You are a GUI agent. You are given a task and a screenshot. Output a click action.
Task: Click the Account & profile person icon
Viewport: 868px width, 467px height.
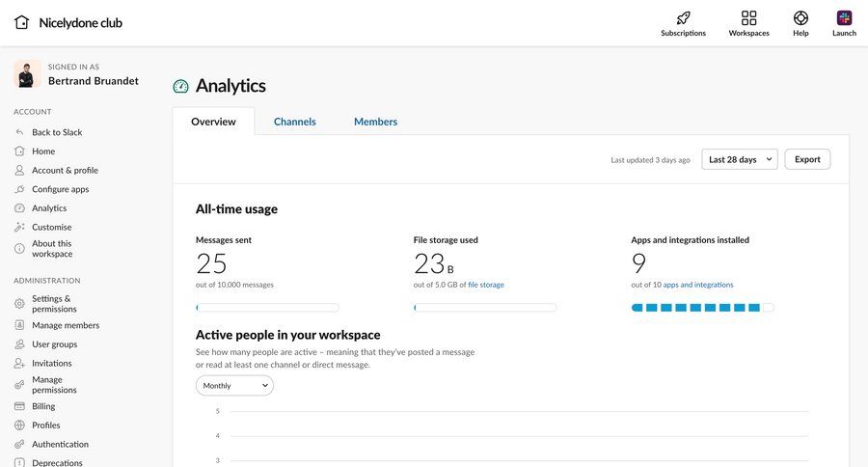tap(19, 170)
